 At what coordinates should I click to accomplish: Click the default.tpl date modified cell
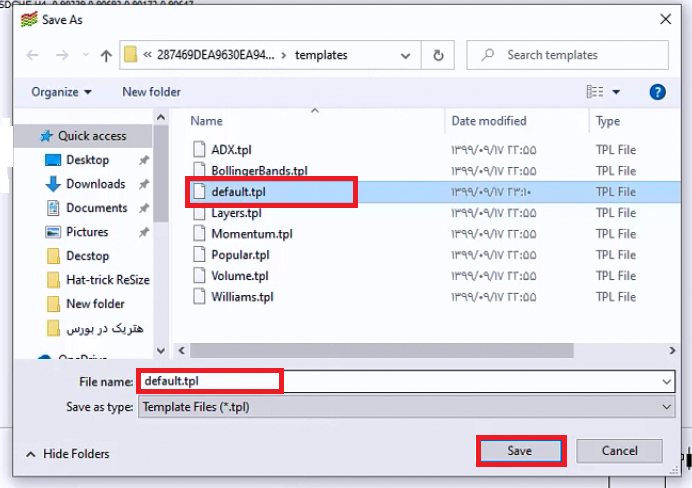491,192
